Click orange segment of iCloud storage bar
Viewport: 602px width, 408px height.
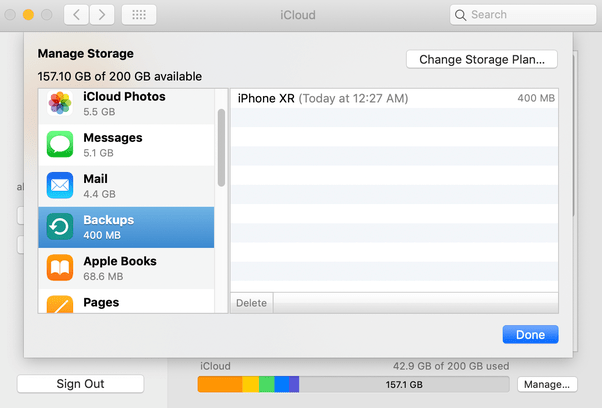coord(220,384)
